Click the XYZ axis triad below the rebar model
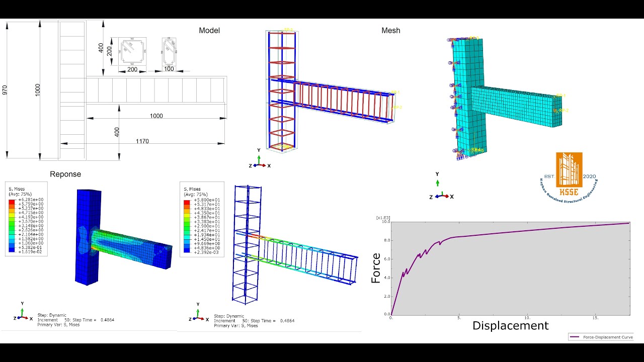This screenshot has height=362, width=644. click(x=260, y=158)
